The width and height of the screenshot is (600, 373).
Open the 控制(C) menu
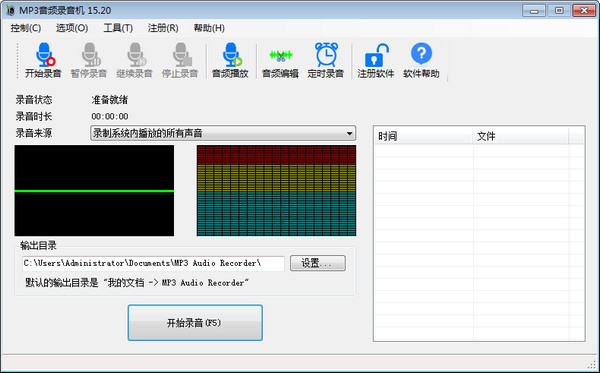point(26,28)
